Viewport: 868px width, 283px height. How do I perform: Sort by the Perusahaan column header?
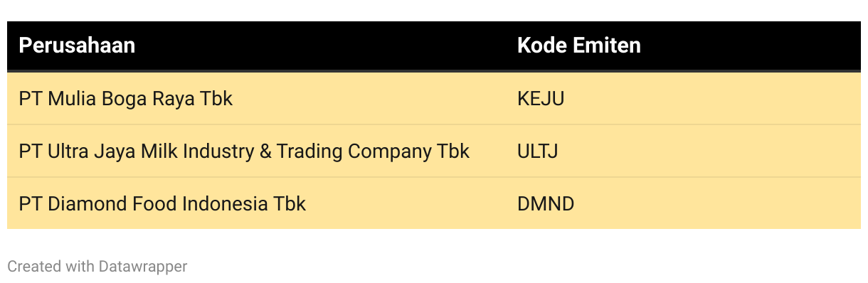tap(77, 46)
